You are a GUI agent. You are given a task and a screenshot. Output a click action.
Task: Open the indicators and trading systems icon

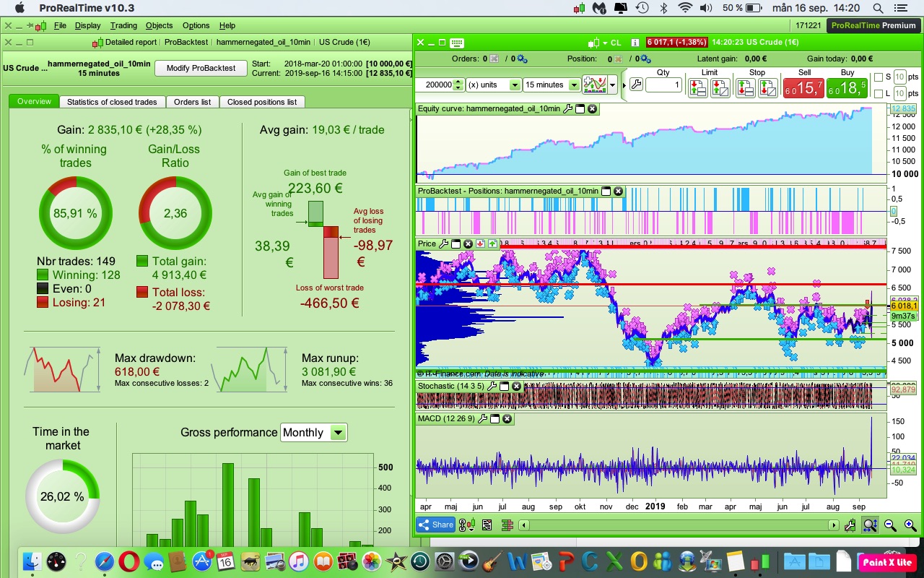(595, 85)
